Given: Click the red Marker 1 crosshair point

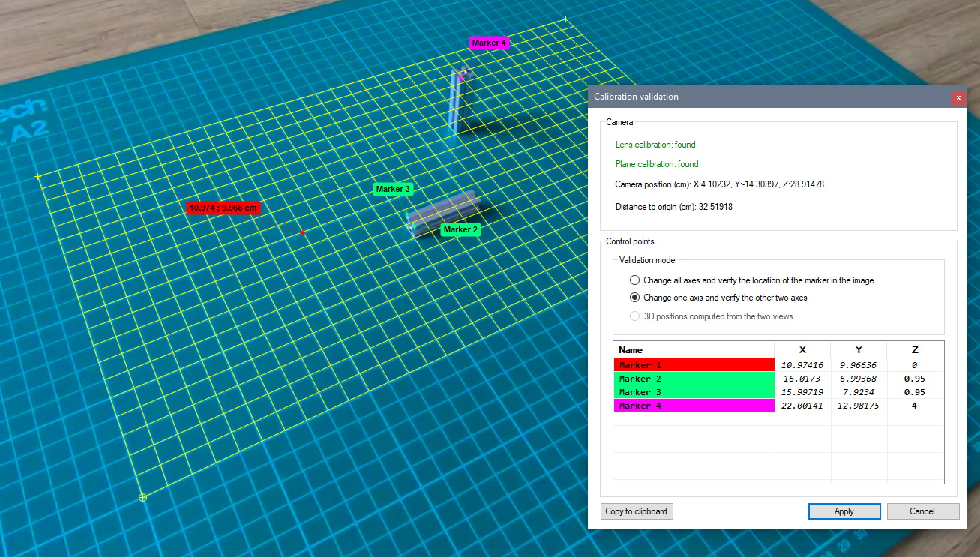Looking at the screenshot, I should coord(302,233).
